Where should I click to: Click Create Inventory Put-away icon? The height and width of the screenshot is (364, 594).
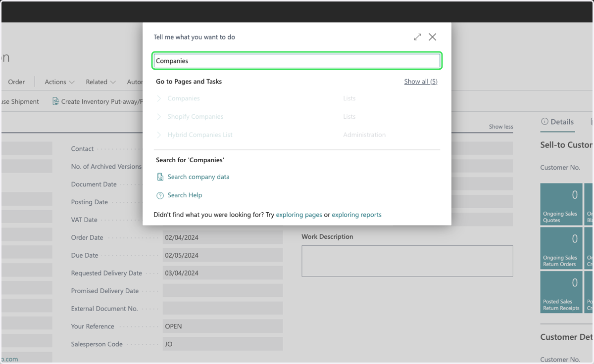(x=55, y=101)
